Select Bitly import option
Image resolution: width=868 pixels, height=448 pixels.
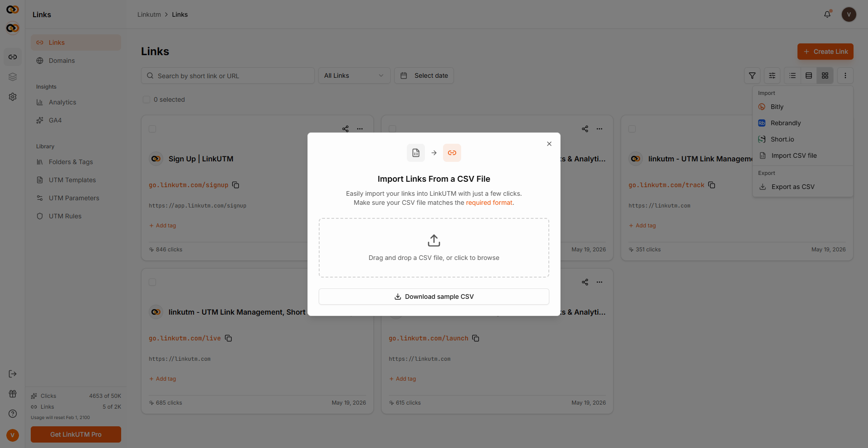coord(803,107)
